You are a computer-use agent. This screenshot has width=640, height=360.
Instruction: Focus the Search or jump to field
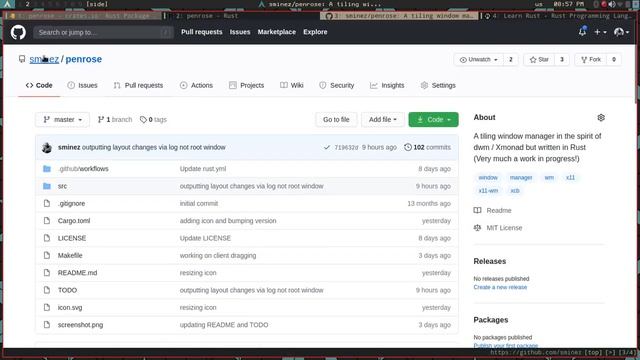[x=104, y=32]
